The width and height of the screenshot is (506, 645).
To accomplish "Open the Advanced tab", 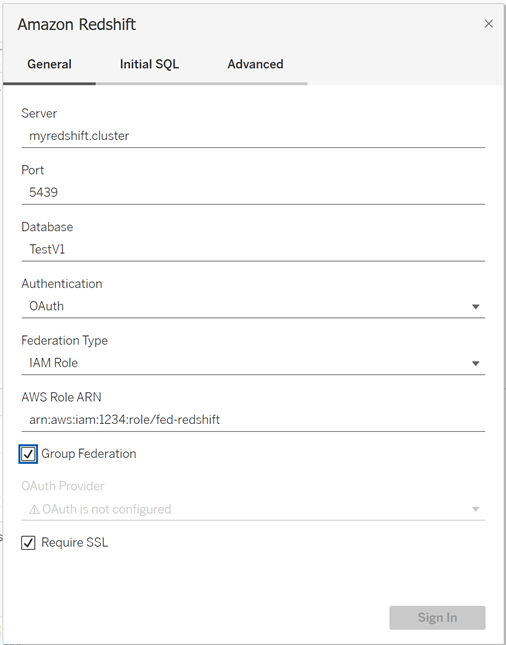I will (255, 64).
